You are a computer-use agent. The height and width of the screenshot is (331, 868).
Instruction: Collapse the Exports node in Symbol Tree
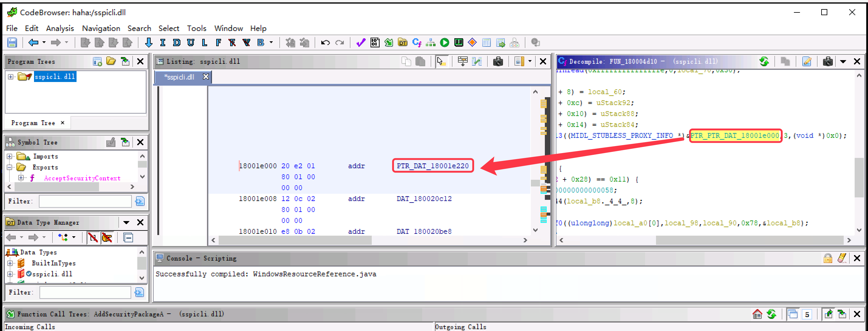coord(9,167)
